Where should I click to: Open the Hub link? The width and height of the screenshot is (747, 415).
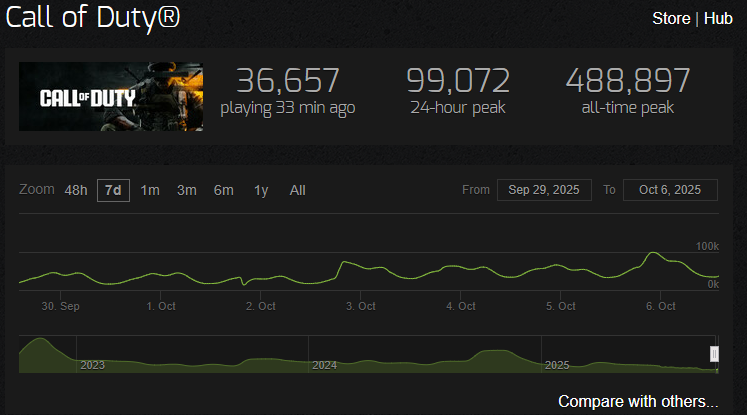pos(718,19)
